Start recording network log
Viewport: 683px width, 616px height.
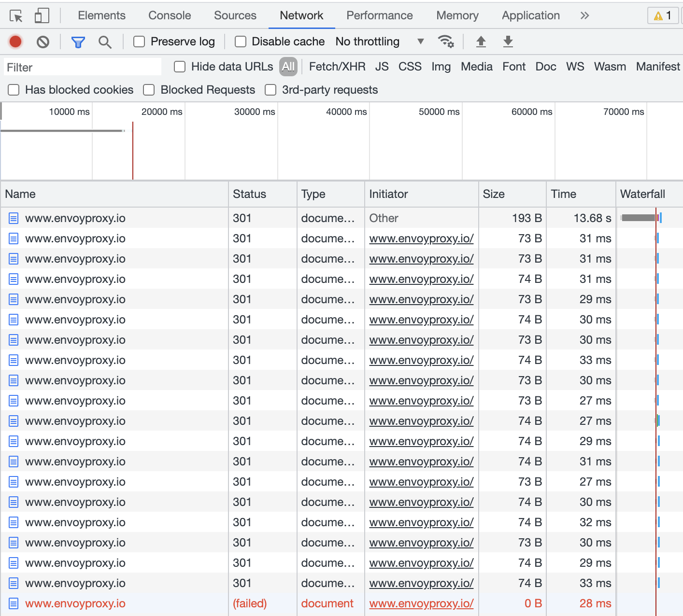coord(15,42)
